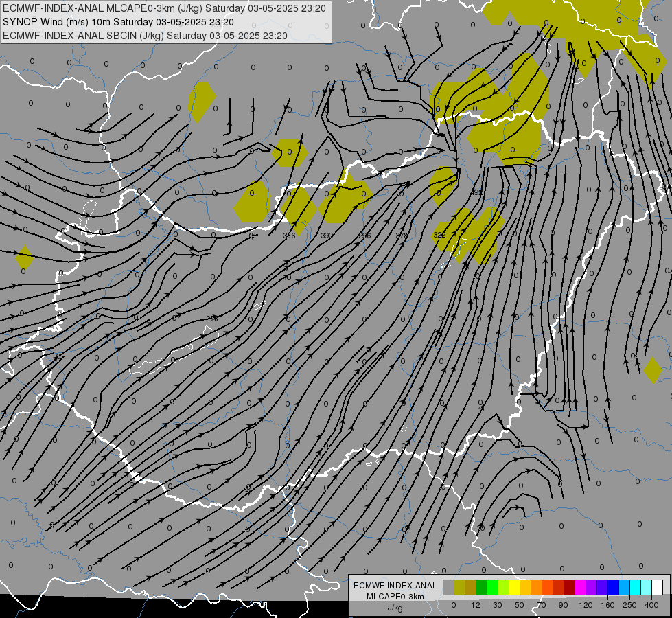Click the J/kg unit label in legend
672x618 pixels.
(x=395, y=608)
